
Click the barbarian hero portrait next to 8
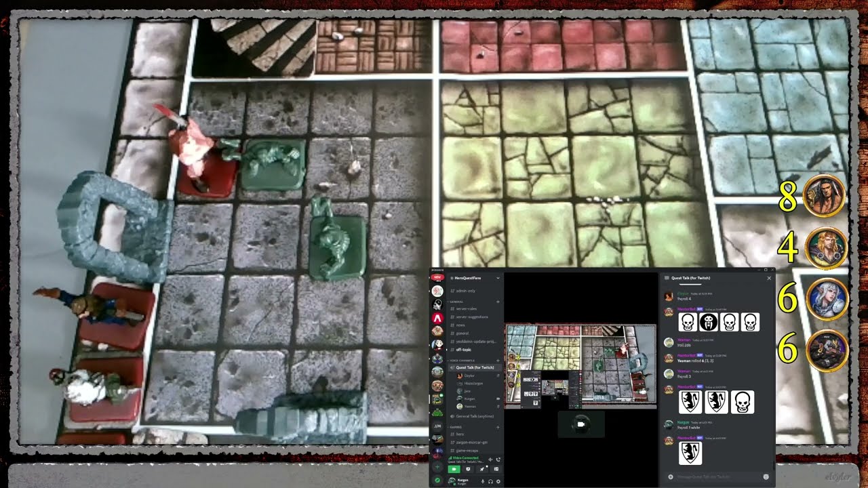point(825,196)
